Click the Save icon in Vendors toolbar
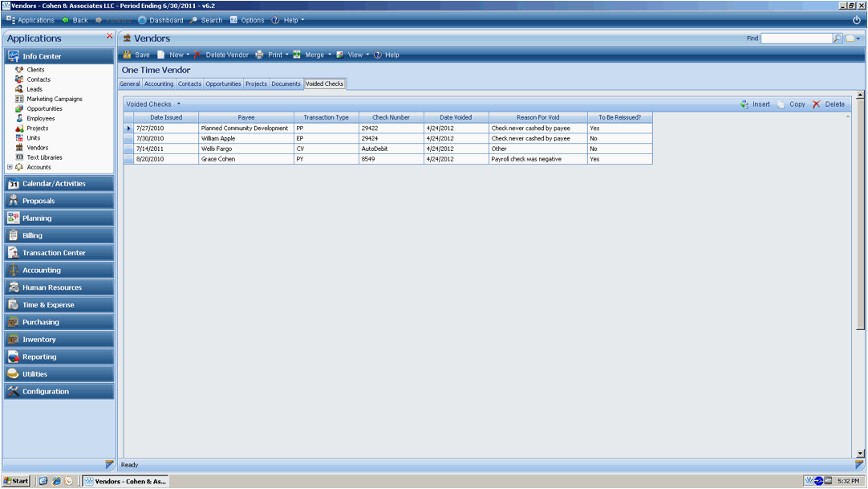The image size is (868, 489). [x=128, y=55]
